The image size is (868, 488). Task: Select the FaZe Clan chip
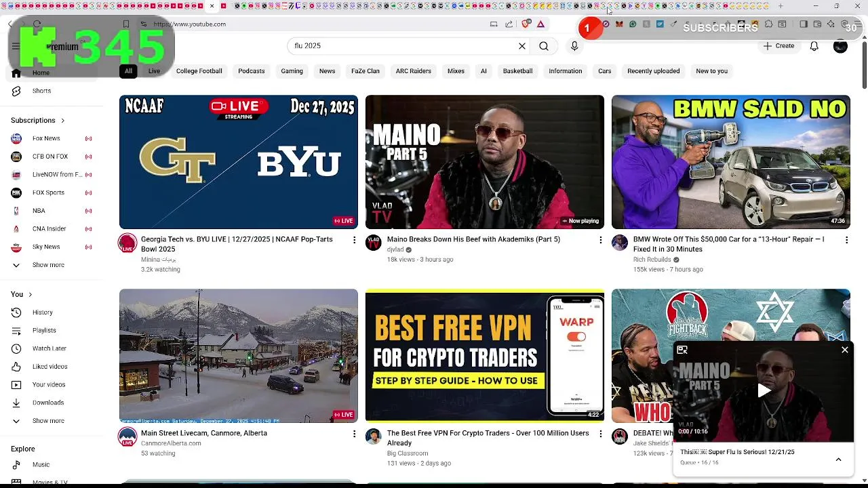366,71
